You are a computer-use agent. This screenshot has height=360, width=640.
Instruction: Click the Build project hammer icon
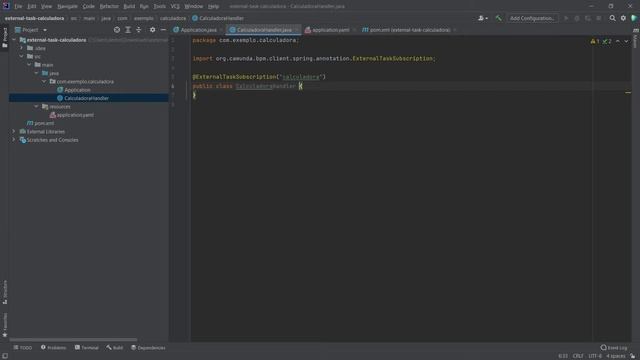[x=498, y=18]
